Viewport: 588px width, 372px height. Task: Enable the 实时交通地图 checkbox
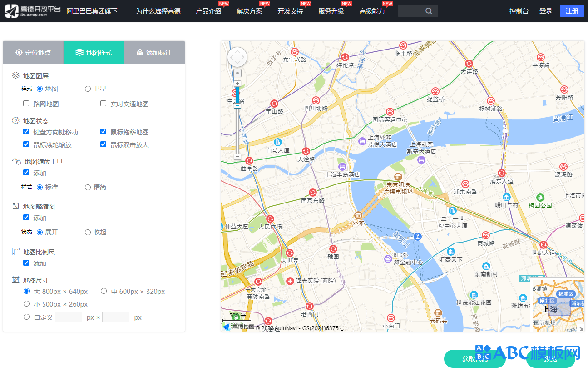click(x=104, y=104)
